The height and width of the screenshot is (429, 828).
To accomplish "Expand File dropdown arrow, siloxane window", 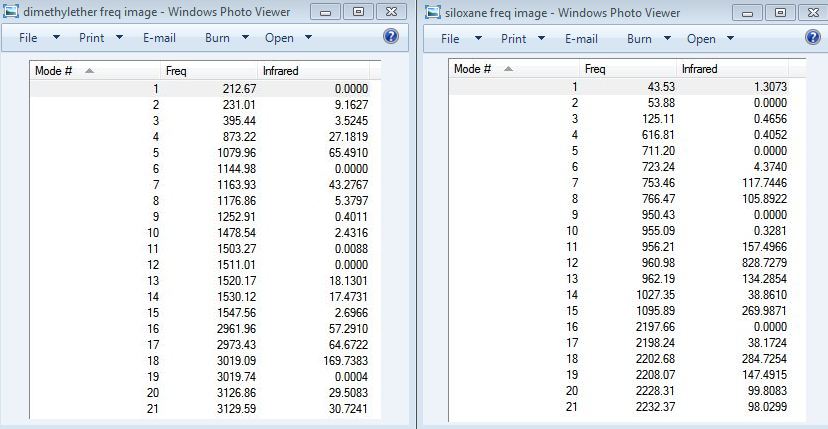I will [478, 38].
